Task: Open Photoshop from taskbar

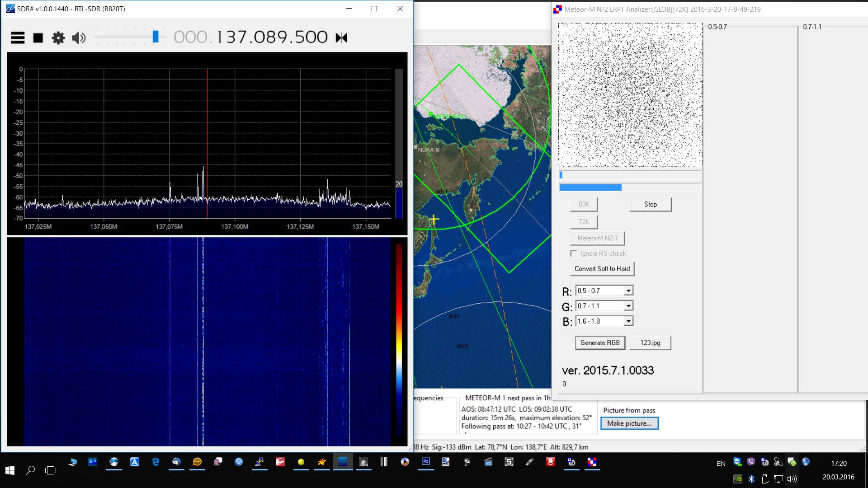Action: [x=425, y=462]
